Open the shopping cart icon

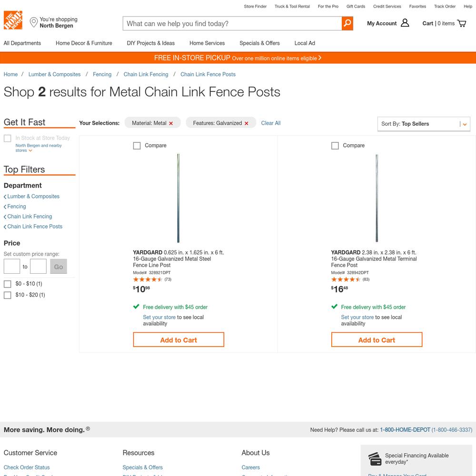pos(461,23)
